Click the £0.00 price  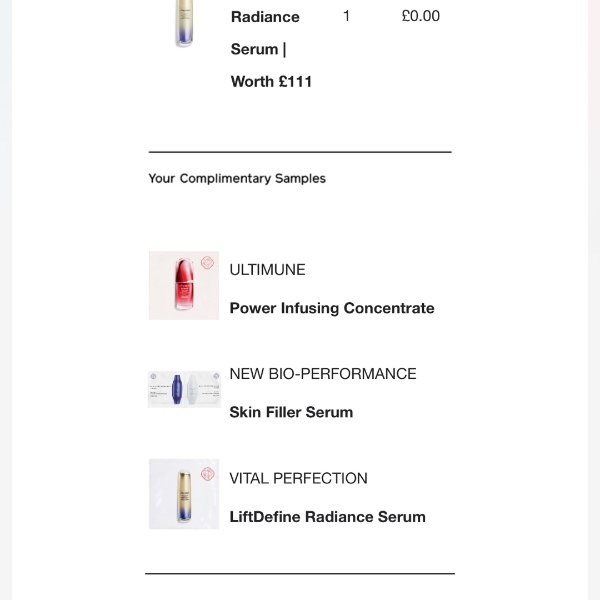click(420, 16)
